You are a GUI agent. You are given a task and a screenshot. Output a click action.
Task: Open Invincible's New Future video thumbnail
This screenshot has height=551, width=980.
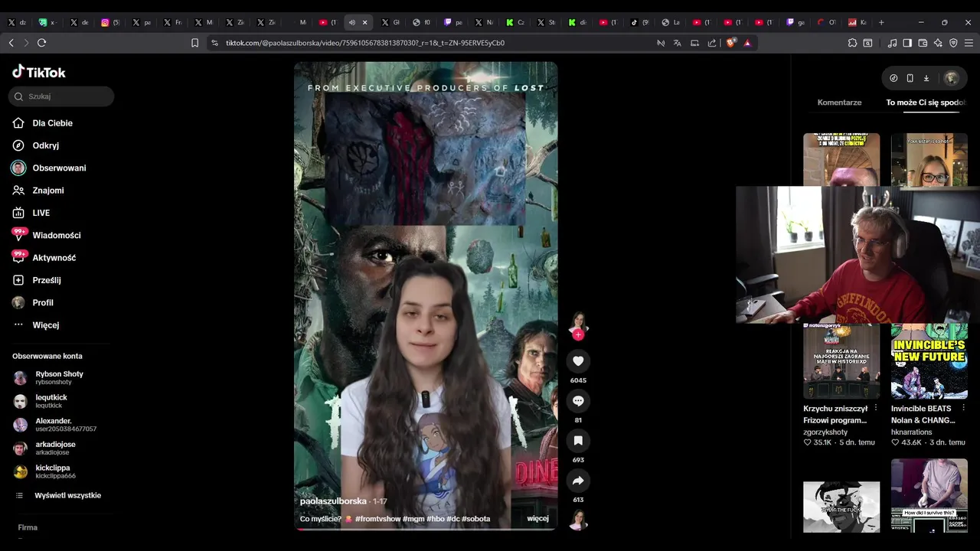(x=929, y=360)
